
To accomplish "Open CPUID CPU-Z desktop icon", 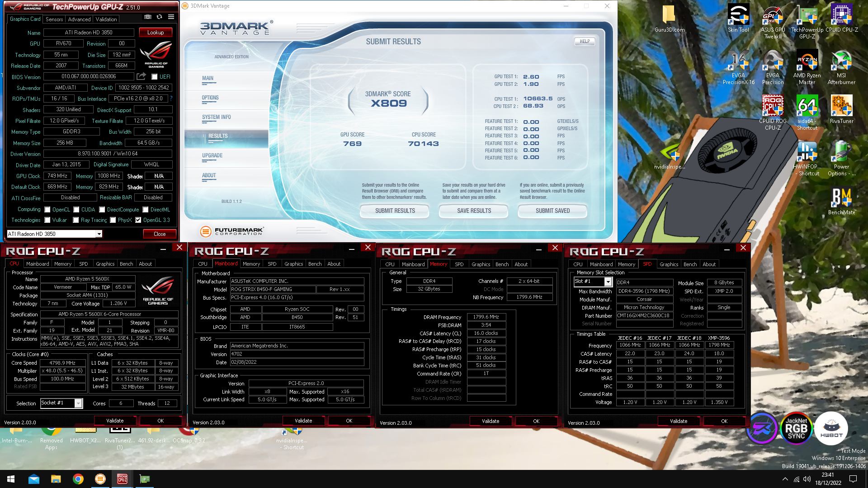I will pos(841,19).
